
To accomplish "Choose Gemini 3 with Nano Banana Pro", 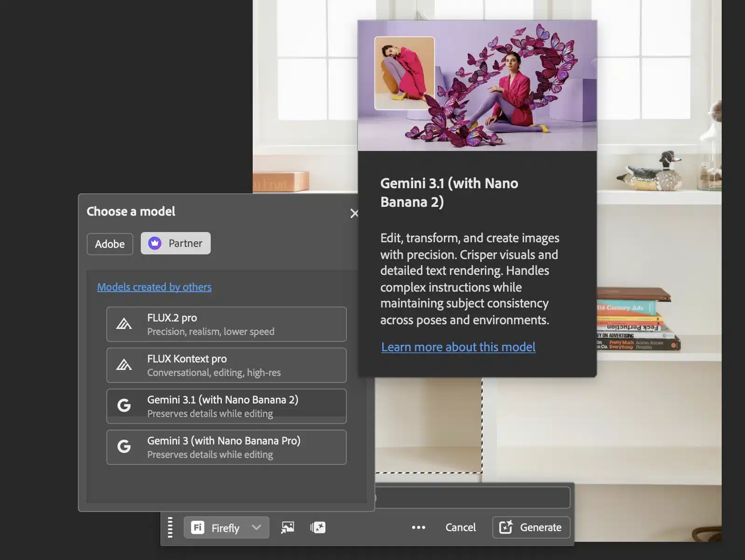I will tap(227, 447).
